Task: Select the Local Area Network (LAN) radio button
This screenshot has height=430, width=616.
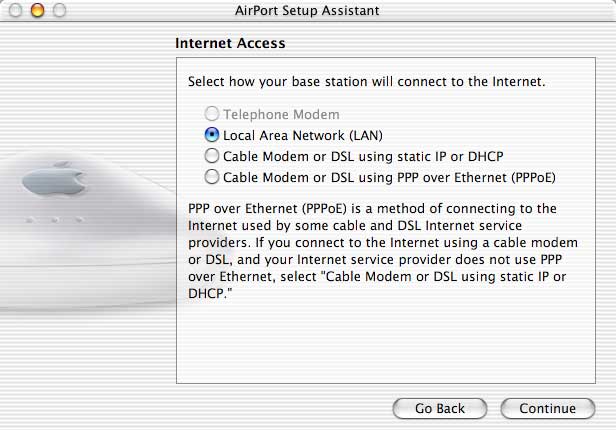Action: 212,135
